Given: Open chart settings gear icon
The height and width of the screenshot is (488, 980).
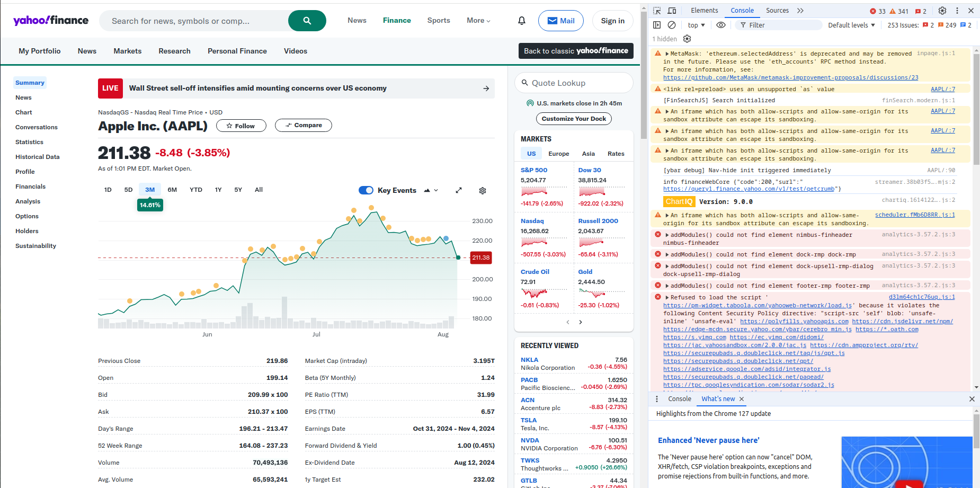Looking at the screenshot, I should 483,191.
